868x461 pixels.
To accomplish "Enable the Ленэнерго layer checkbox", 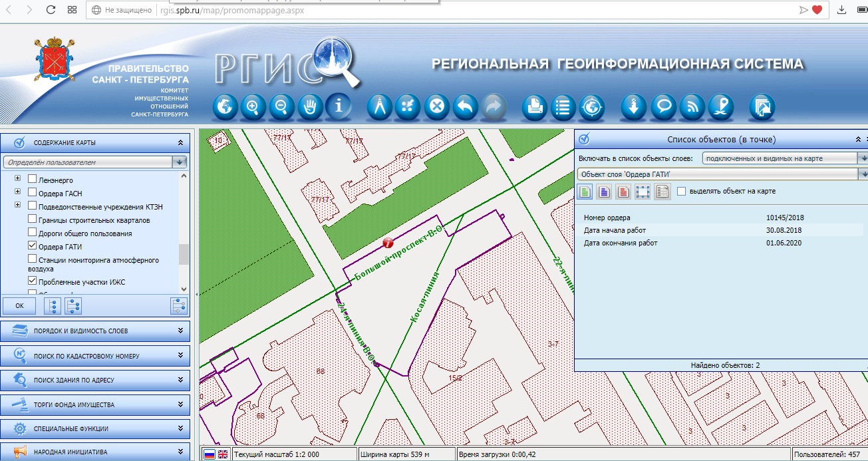I will (33, 180).
